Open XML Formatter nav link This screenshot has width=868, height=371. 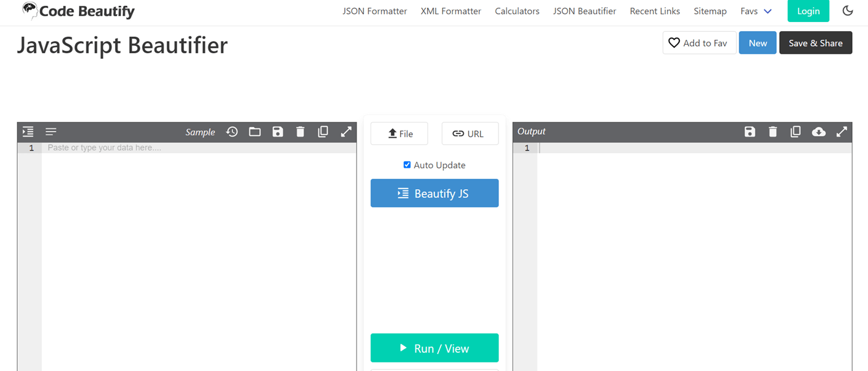point(451,11)
